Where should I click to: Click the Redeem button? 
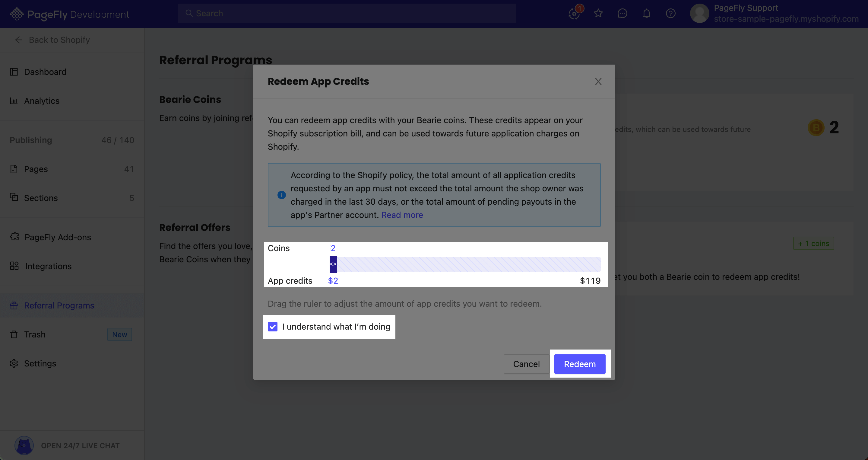tap(580, 363)
